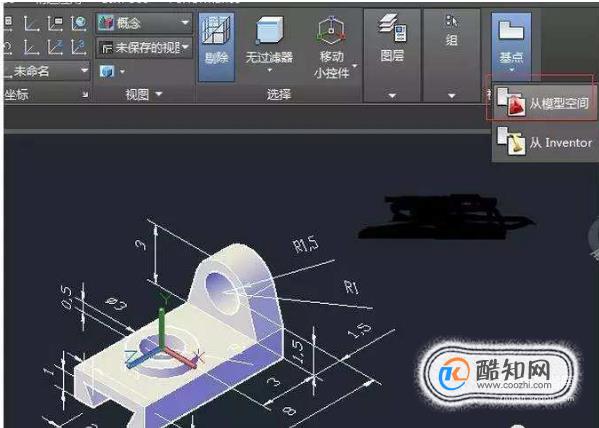599x428 pixels.
Task: Select the 无过滤器 filter cube icon
Action: [x=270, y=29]
